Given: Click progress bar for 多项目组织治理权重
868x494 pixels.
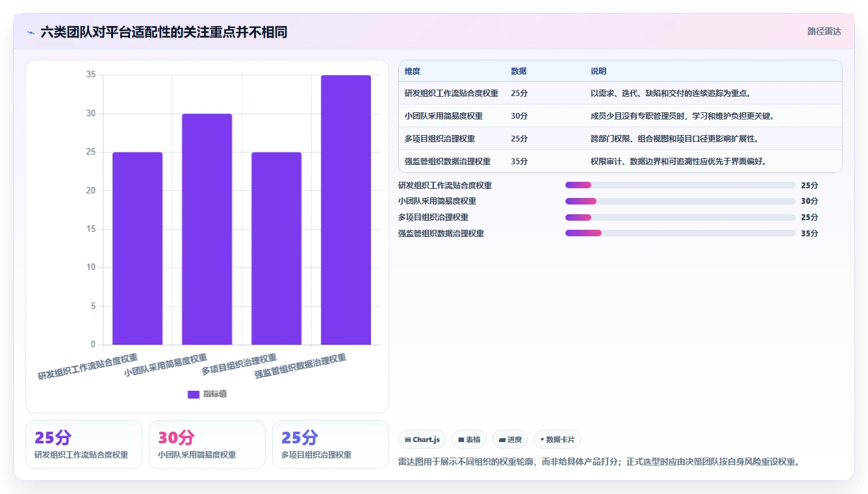Looking at the screenshot, I should (x=680, y=217).
